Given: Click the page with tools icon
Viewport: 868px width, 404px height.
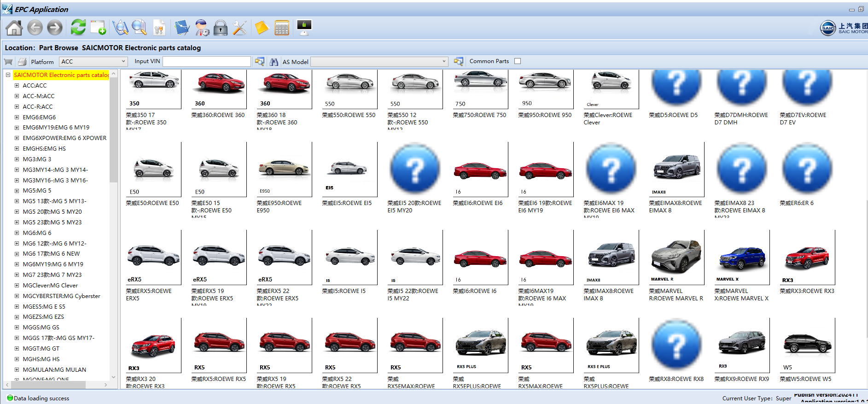Looking at the screenshot, I should coord(159,28).
